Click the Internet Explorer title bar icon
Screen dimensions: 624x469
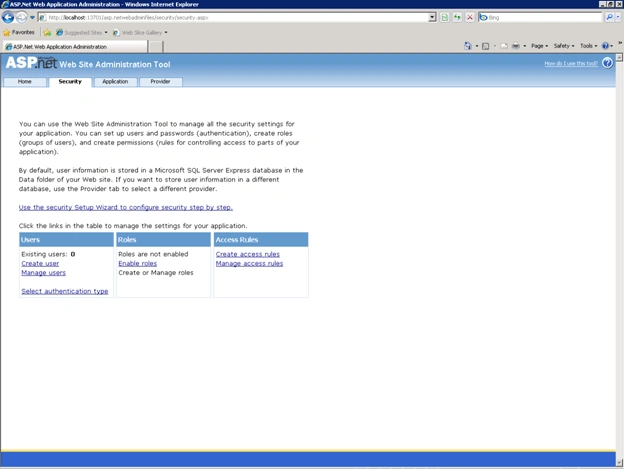[x=5, y=4]
